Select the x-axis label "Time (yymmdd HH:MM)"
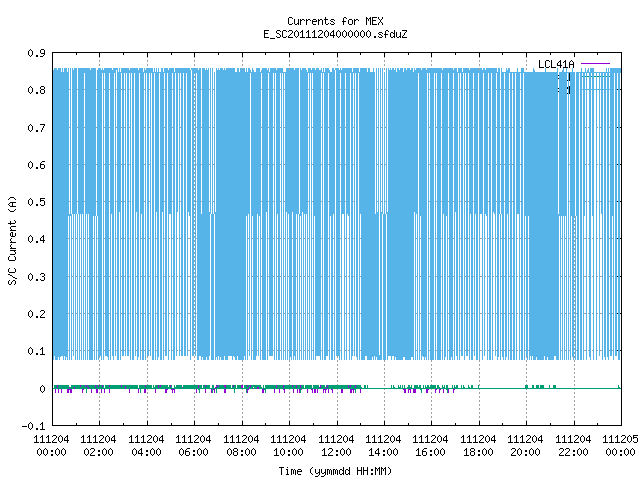The width and height of the screenshot is (640, 480). (335, 471)
